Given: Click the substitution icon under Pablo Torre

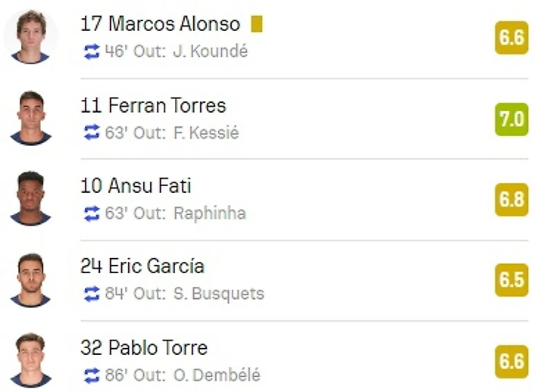Looking at the screenshot, I should pyautogui.click(x=92, y=375).
